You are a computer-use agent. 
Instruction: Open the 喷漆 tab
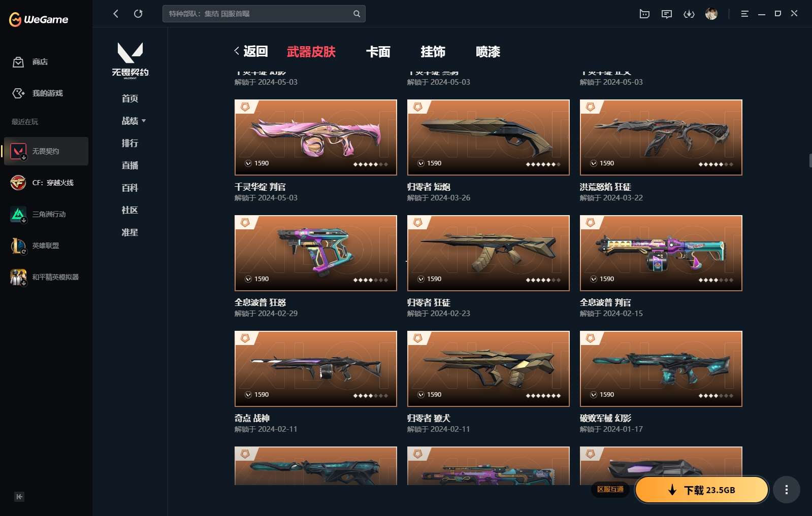click(x=488, y=52)
